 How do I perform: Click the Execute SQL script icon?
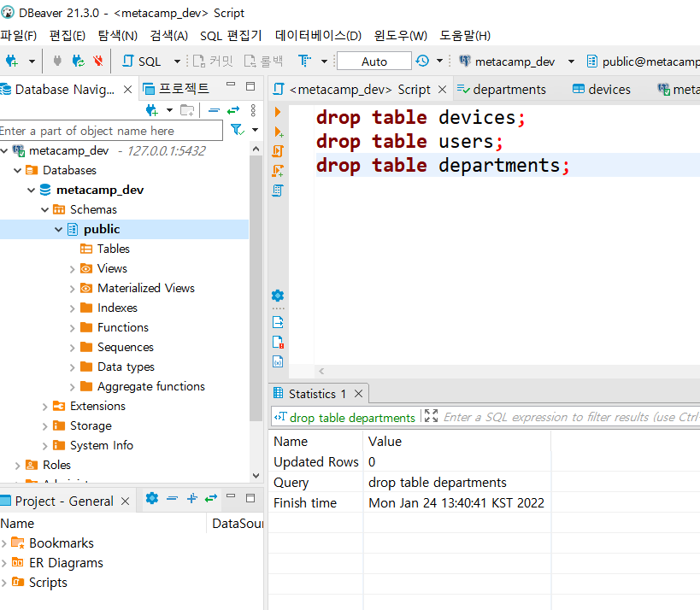(x=278, y=151)
